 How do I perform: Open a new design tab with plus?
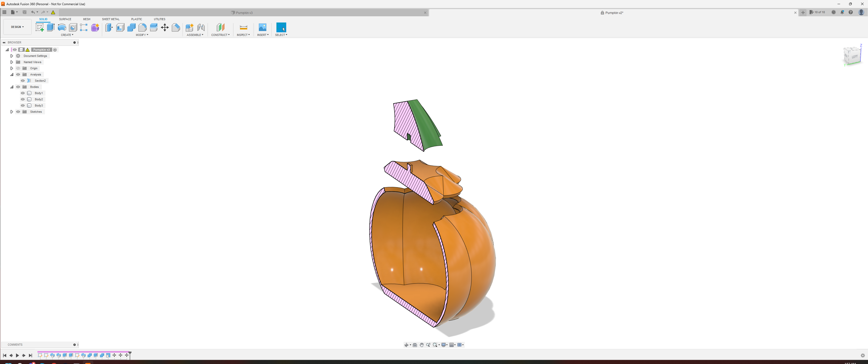pos(803,12)
